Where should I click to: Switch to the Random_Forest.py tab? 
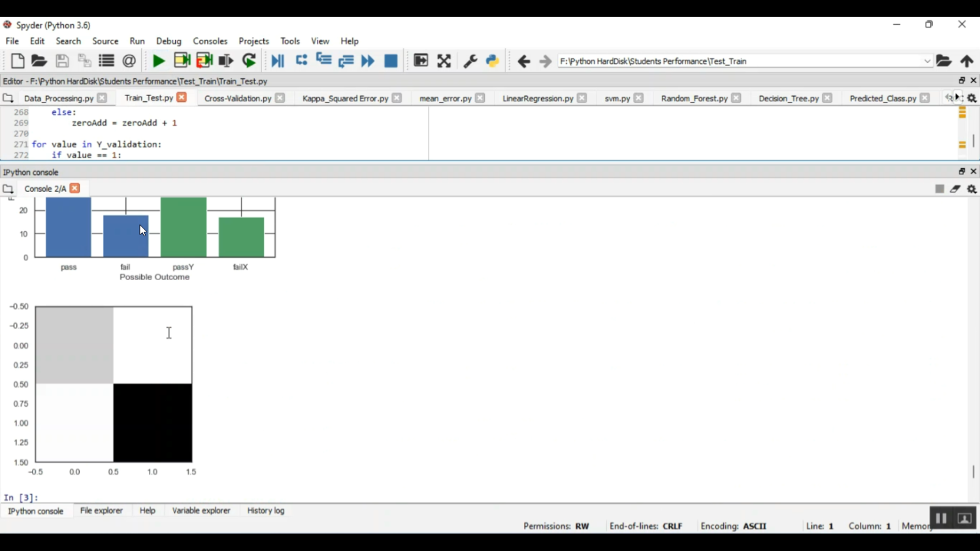[694, 98]
